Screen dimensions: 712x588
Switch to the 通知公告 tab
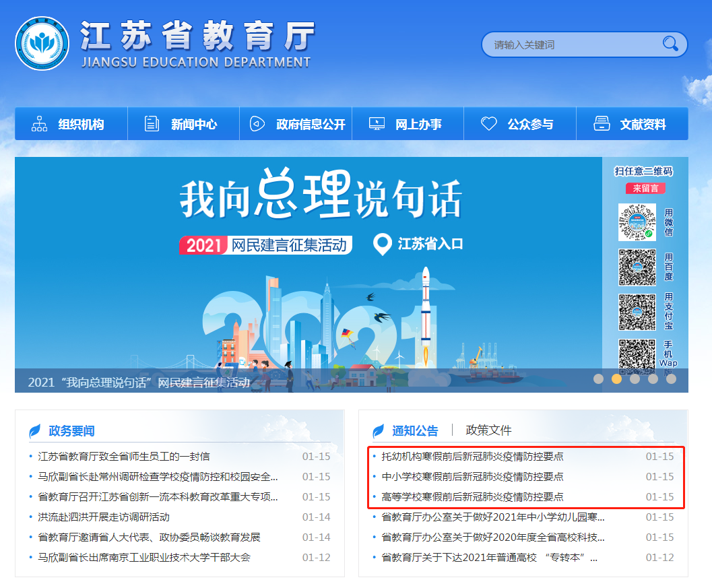pyautogui.click(x=415, y=430)
